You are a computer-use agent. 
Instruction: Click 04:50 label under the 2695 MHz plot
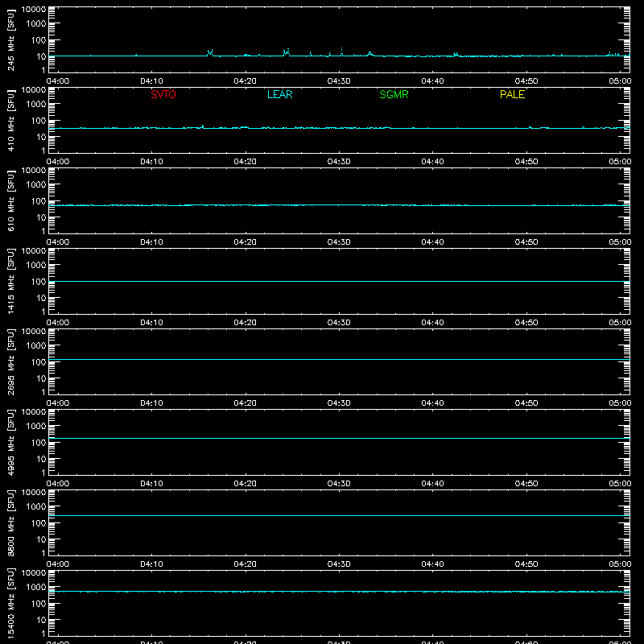526,403
